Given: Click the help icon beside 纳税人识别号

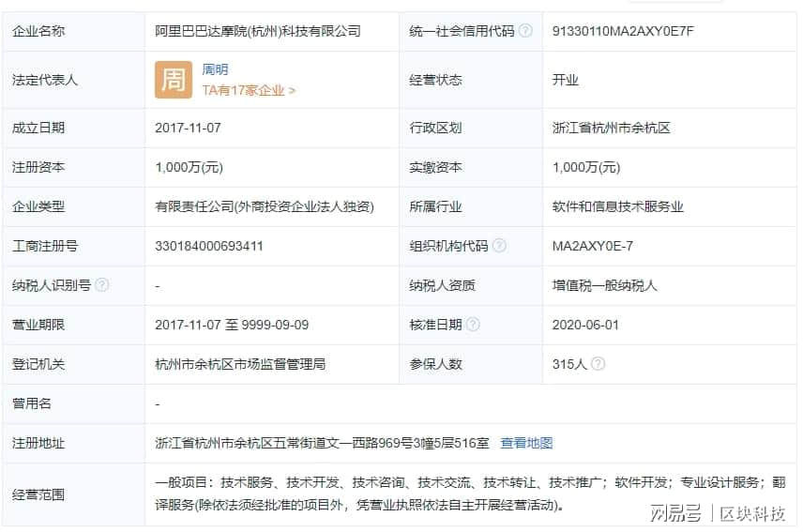Looking at the screenshot, I should 102,284.
